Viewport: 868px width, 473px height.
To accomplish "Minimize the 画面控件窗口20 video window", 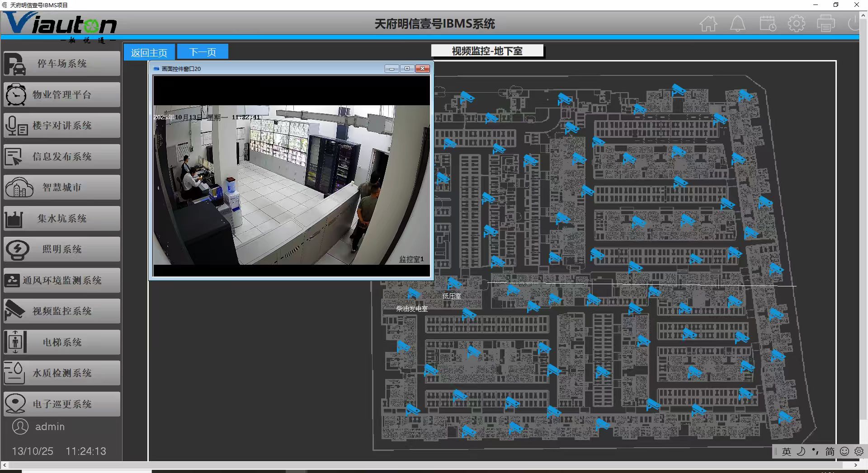I will (x=392, y=69).
